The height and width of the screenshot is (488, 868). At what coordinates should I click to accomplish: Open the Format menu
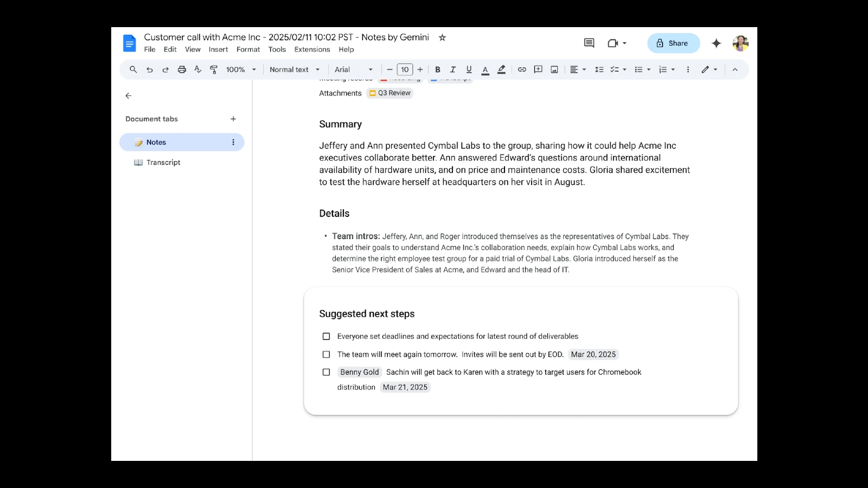click(x=248, y=49)
